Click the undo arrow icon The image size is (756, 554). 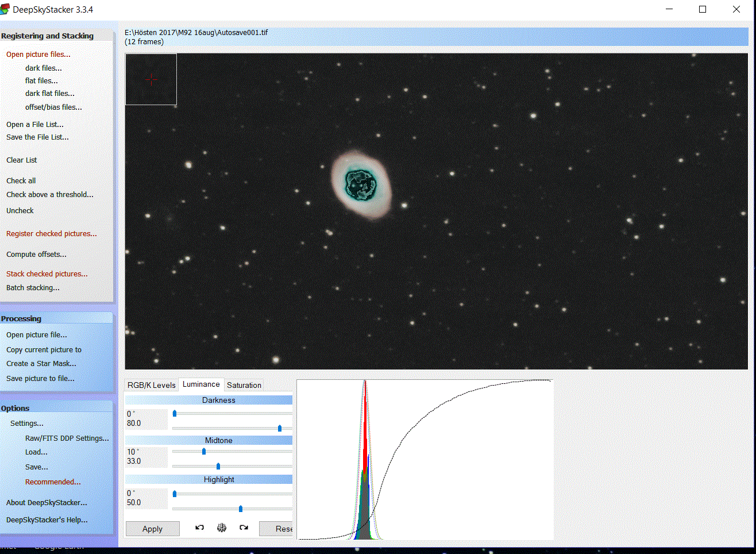tap(199, 528)
